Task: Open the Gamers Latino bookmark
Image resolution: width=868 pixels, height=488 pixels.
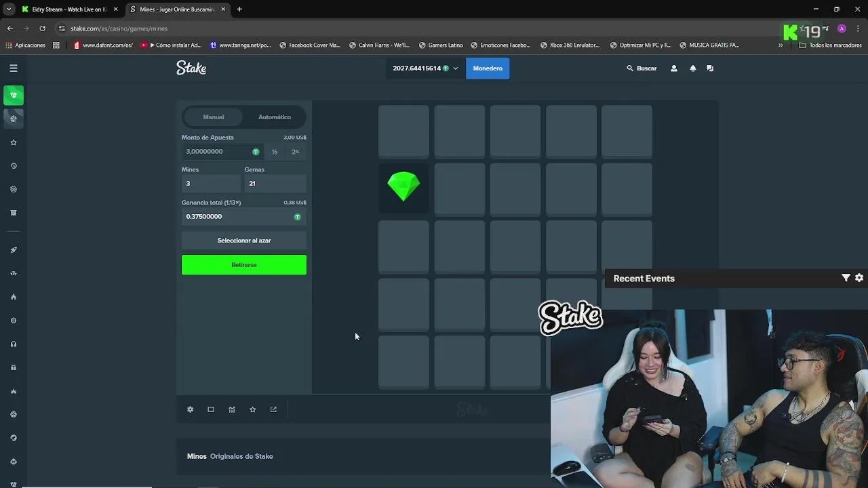Action: [441, 45]
